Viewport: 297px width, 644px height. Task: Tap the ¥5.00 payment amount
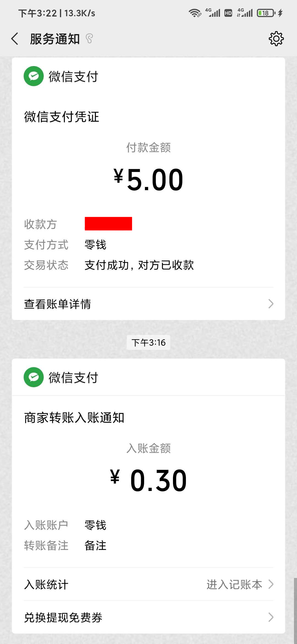click(148, 180)
